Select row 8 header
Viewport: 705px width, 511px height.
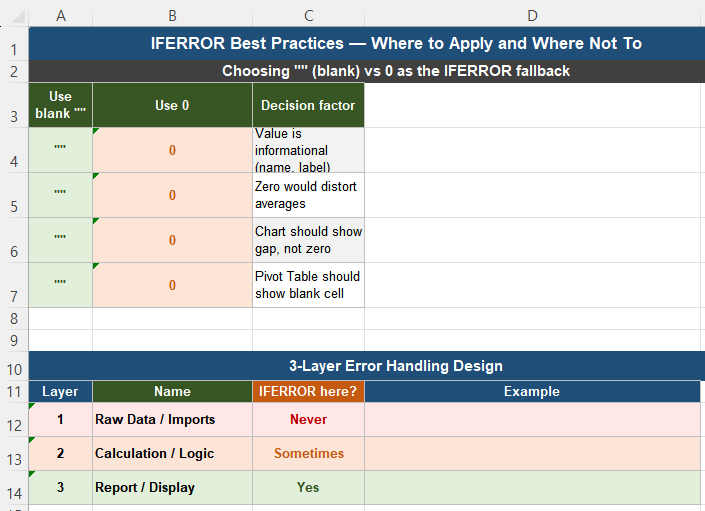pyautogui.click(x=14, y=319)
